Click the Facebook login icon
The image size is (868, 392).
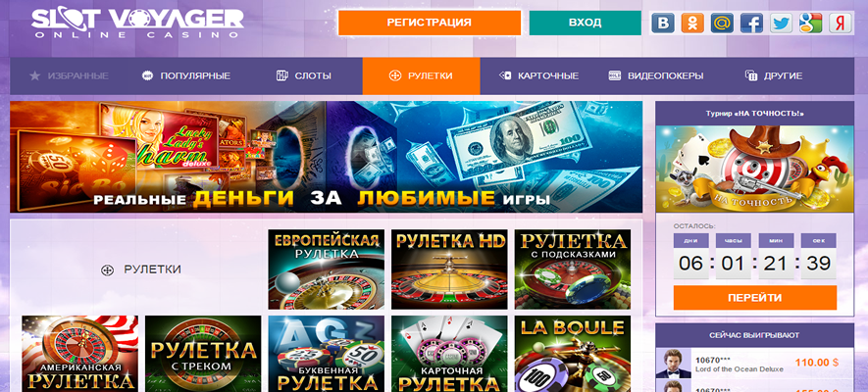tap(751, 24)
